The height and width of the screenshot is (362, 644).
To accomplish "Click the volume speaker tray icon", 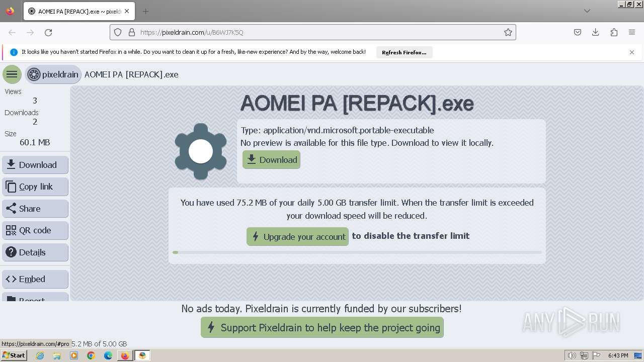I will point(572,355).
